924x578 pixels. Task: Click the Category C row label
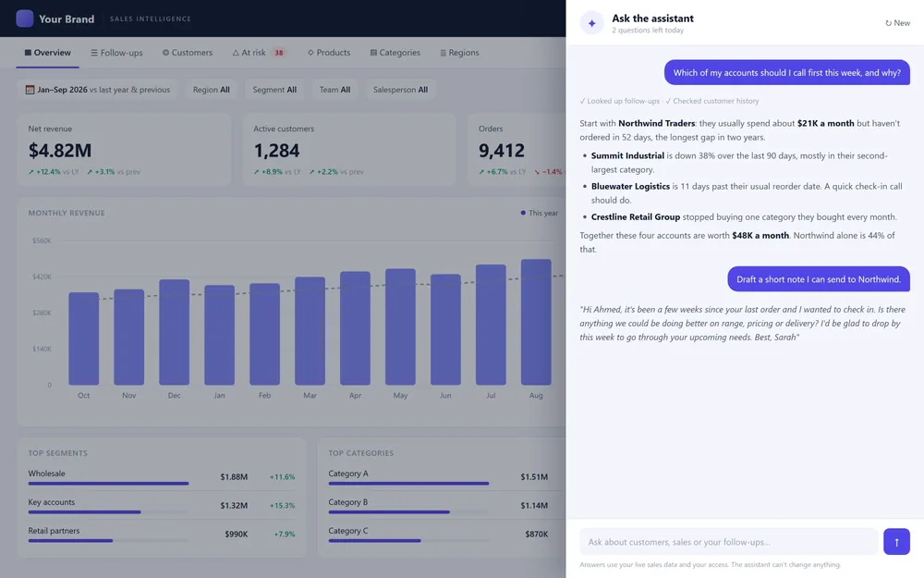tap(347, 531)
